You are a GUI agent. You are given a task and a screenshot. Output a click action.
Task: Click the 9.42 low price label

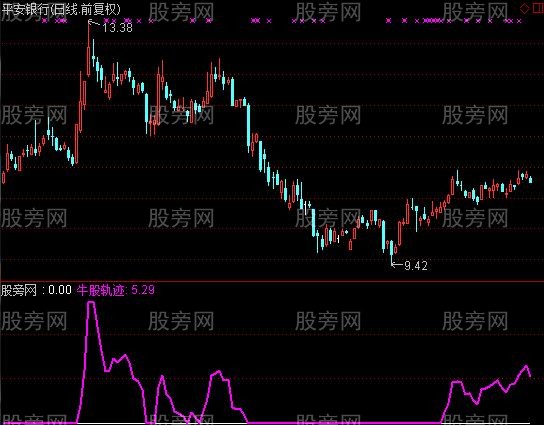pyautogui.click(x=416, y=266)
